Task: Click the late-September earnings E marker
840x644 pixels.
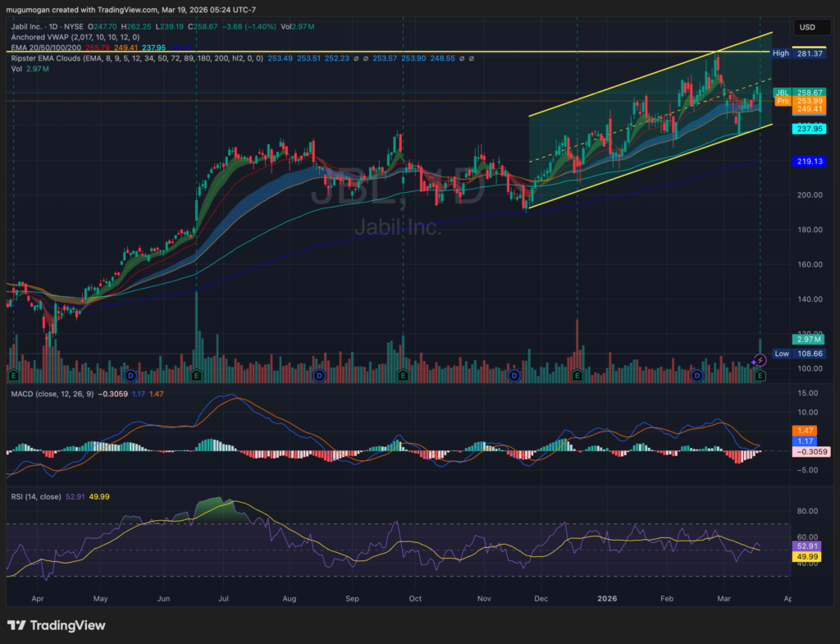Action: click(x=403, y=375)
